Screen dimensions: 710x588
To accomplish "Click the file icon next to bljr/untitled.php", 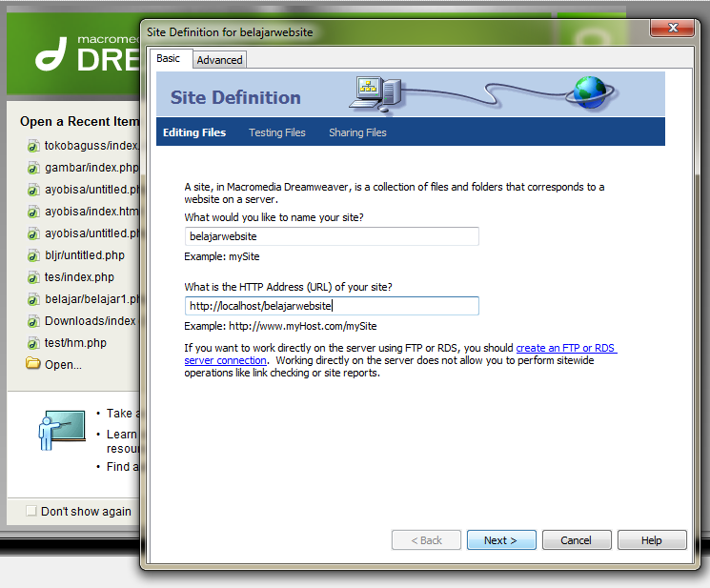I will [x=33, y=255].
